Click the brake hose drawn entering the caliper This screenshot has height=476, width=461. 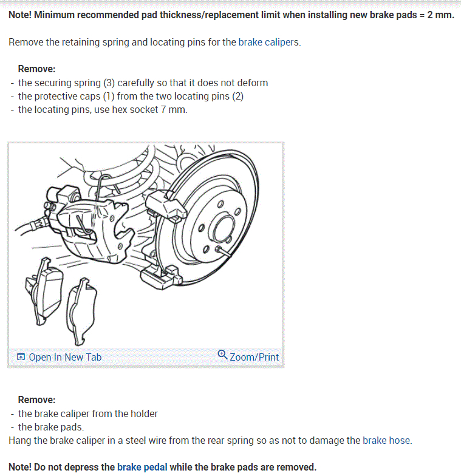point(30,226)
